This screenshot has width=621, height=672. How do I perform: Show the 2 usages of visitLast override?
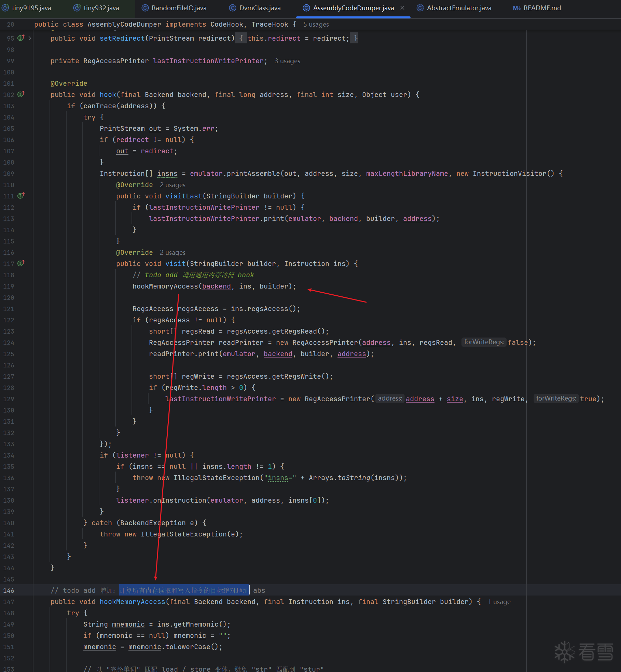click(172, 185)
